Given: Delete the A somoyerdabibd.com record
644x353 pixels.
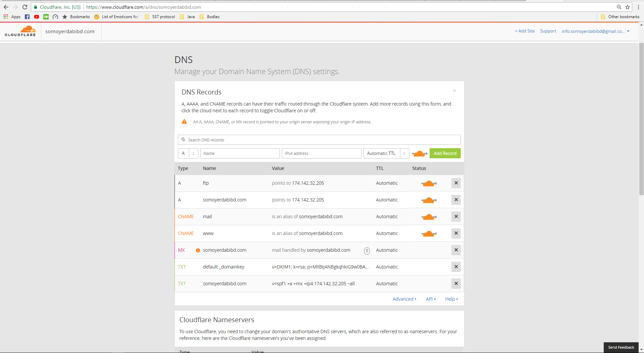Looking at the screenshot, I should coord(456,200).
